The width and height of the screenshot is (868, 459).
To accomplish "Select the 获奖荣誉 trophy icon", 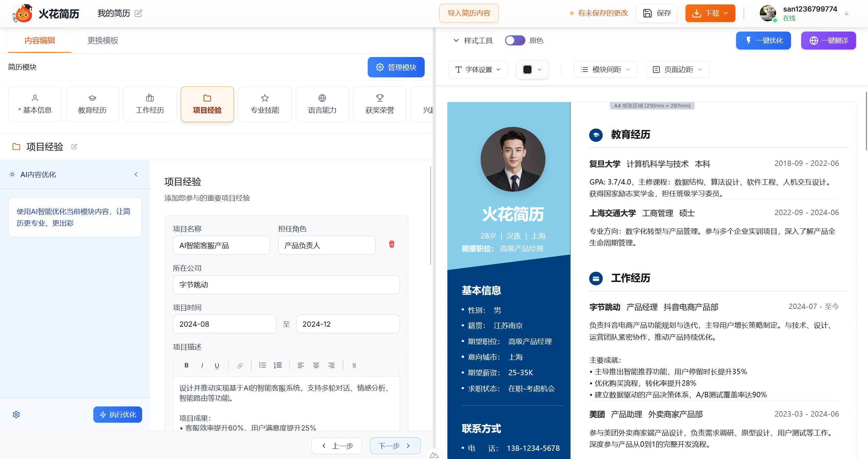I will [x=380, y=98].
